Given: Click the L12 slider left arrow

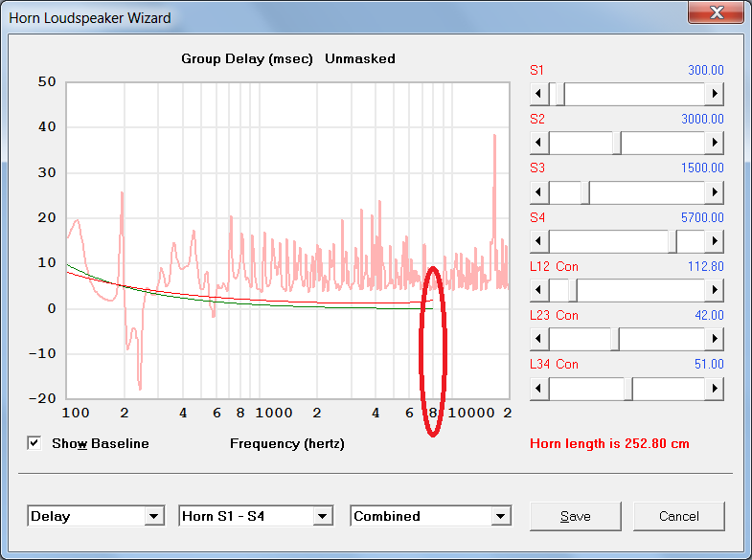Looking at the screenshot, I should (539, 290).
